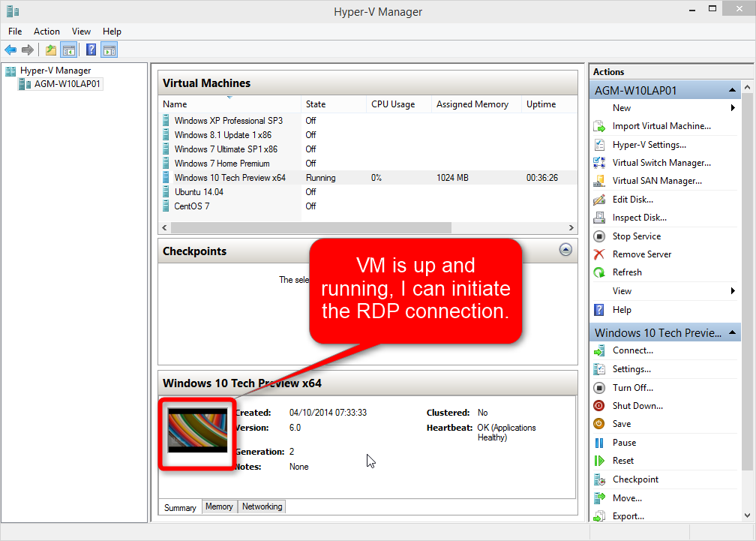The height and width of the screenshot is (541, 756).
Task: Click the Virtual SAN Manager icon
Action: [x=599, y=181]
